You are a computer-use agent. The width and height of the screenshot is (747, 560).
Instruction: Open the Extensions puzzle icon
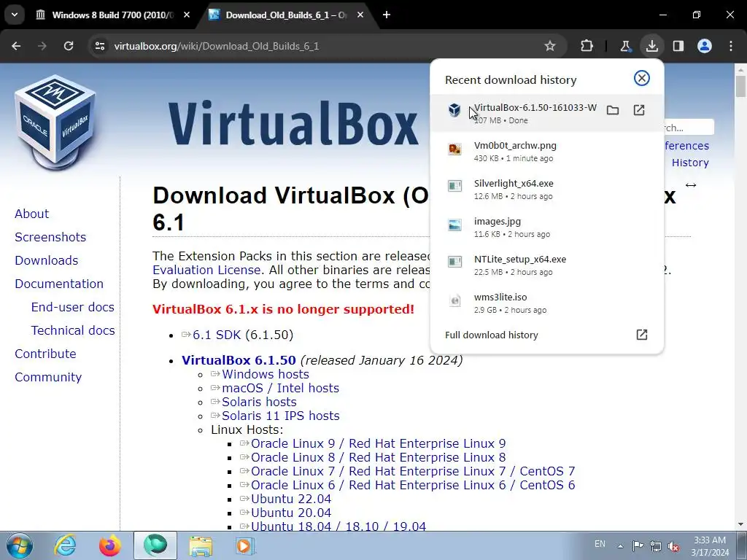[587, 46]
